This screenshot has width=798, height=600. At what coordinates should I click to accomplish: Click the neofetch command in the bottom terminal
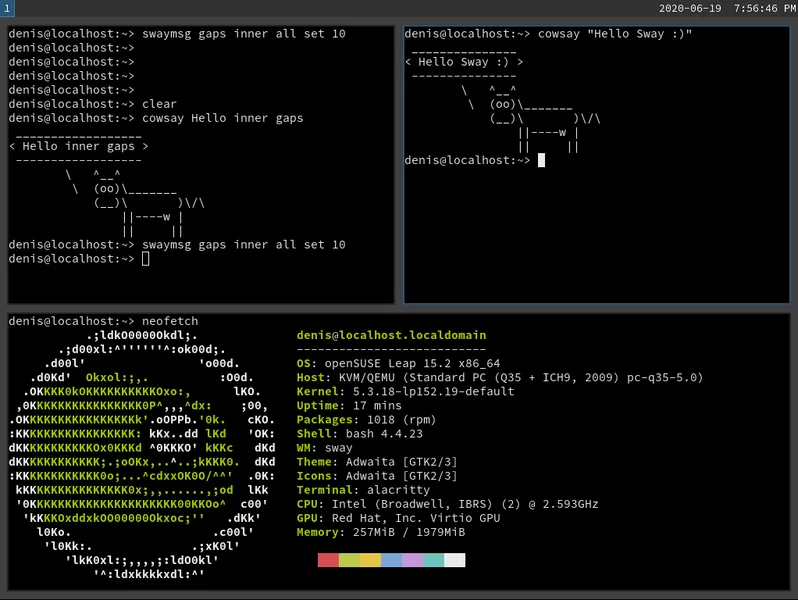point(170,321)
